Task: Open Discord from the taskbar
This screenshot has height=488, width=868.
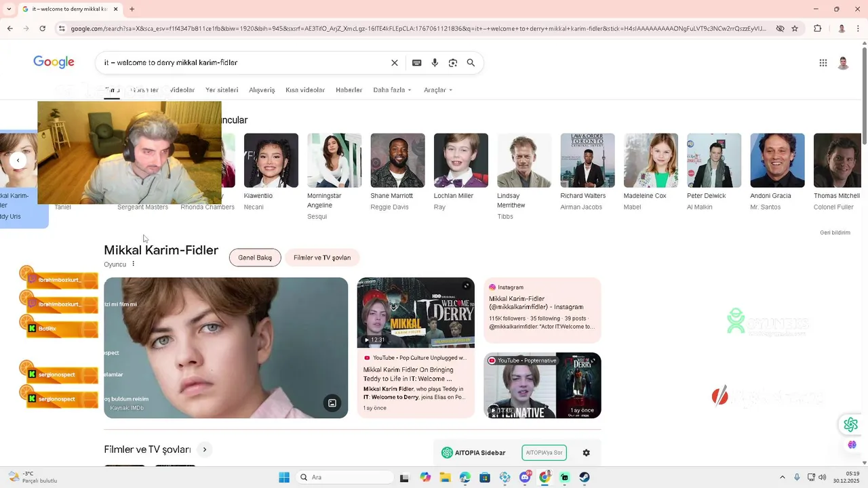Action: click(x=525, y=477)
